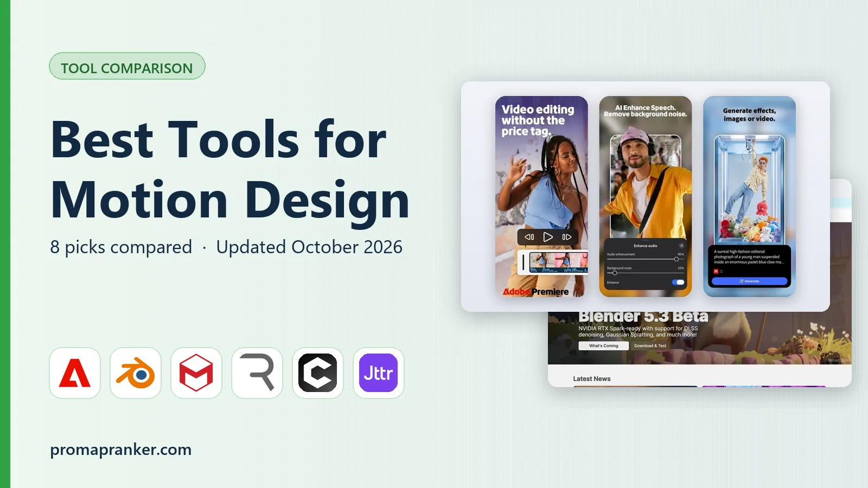
Task: Step back a frame in Premiere card
Action: click(x=529, y=237)
